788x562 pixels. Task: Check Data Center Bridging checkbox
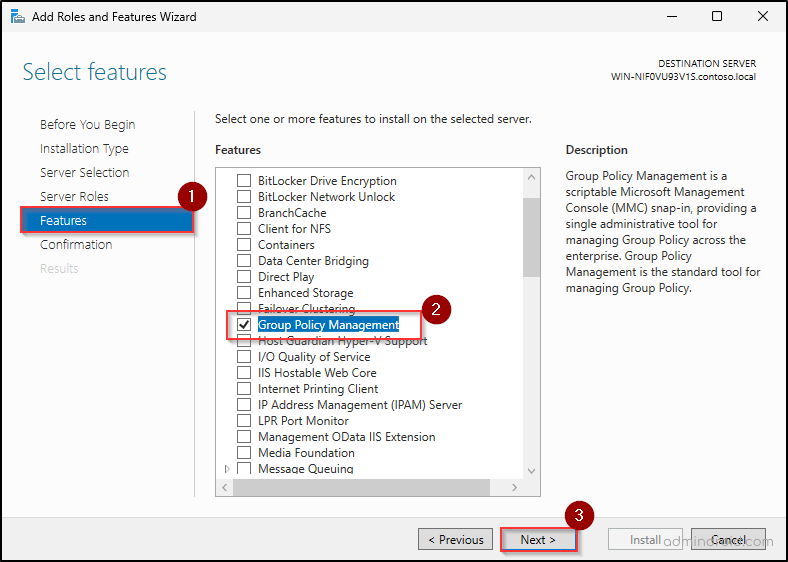click(x=244, y=261)
